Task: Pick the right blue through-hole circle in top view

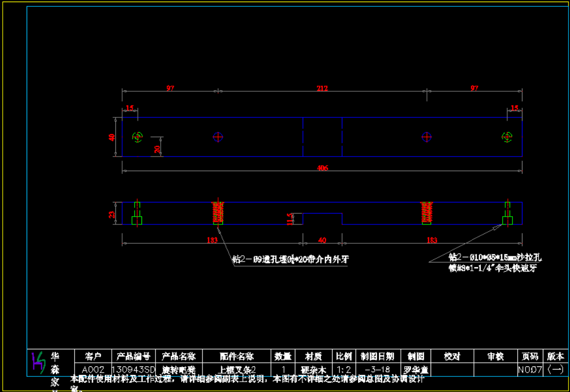Action: [x=427, y=137]
